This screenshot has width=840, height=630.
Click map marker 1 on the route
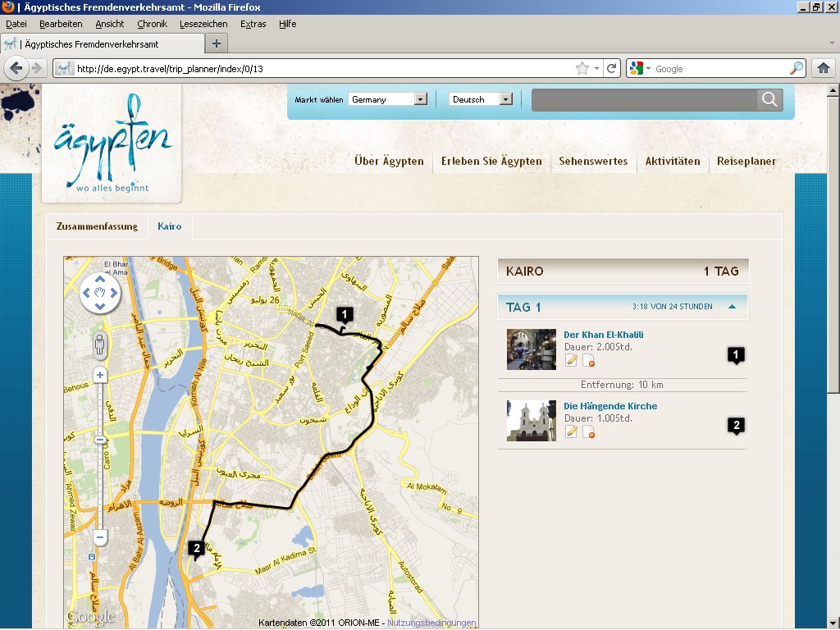(x=345, y=315)
